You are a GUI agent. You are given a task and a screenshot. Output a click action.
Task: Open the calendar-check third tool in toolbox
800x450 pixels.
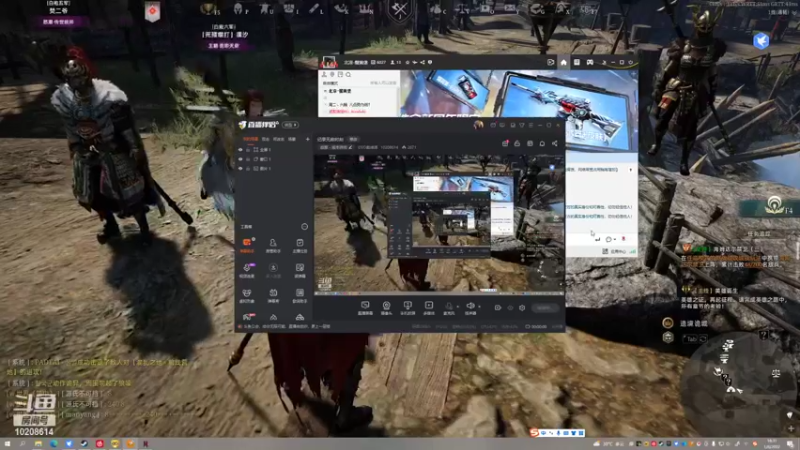[299, 245]
